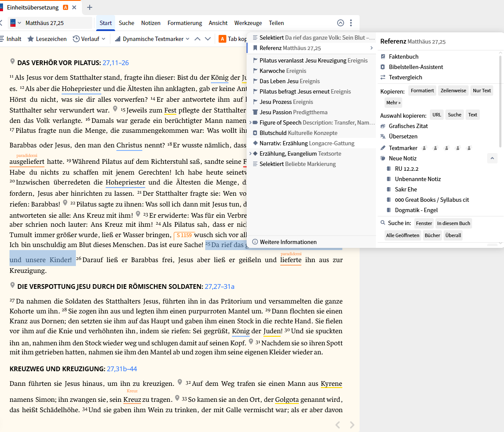The image size is (504, 432).
Task: Open the Dynamische Textmarker dropdown arrow
Action: click(x=188, y=39)
